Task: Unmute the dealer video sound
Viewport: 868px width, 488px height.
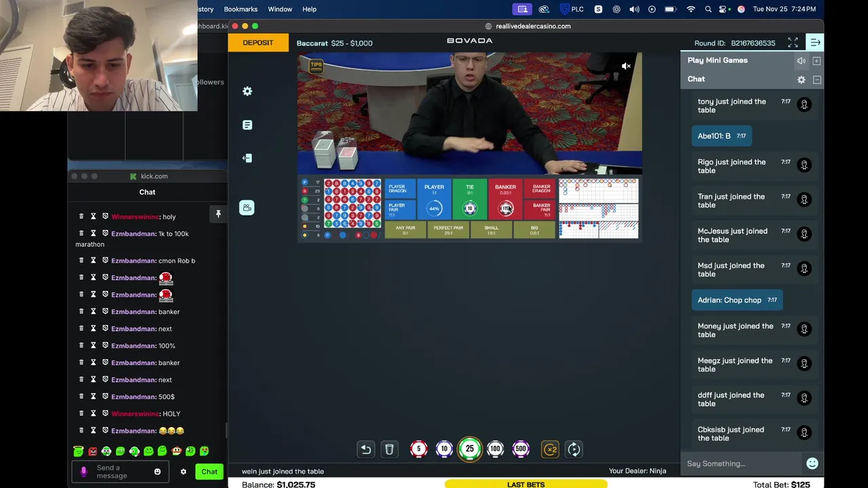Action: 626,66
